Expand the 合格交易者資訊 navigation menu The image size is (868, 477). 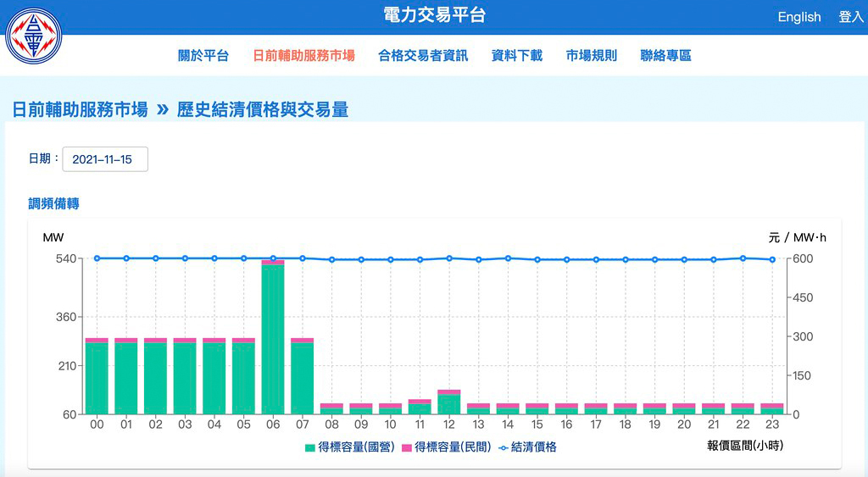pos(423,56)
